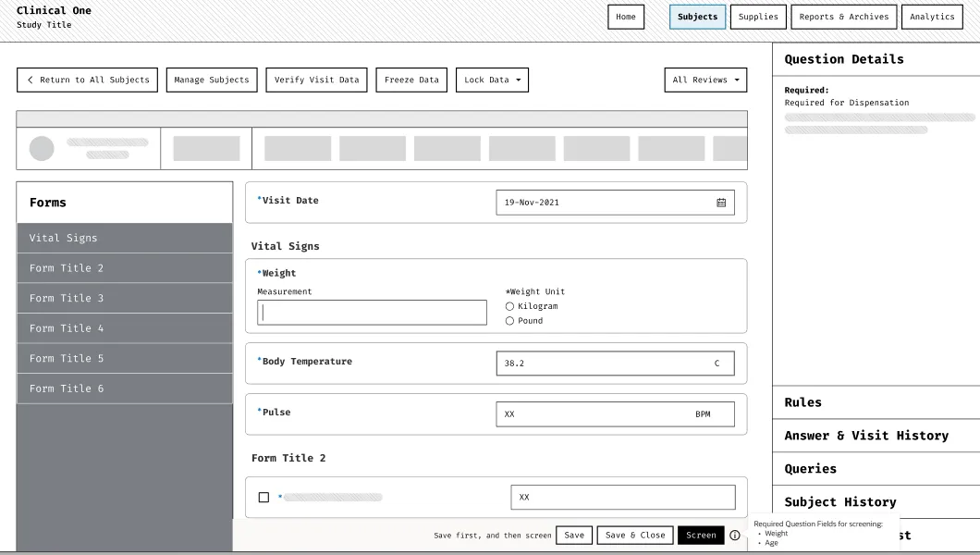Select Vital Signs in Forms list
The height and width of the screenshot is (555, 980).
click(125, 238)
